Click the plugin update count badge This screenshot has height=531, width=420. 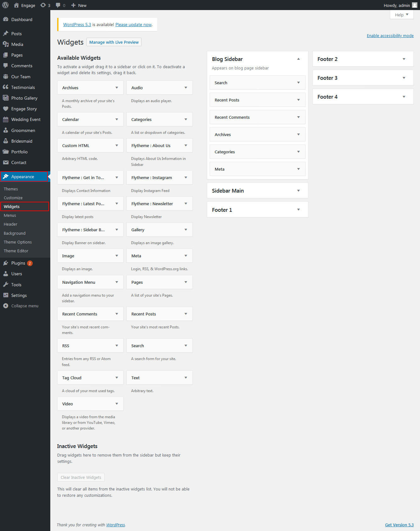(30, 263)
